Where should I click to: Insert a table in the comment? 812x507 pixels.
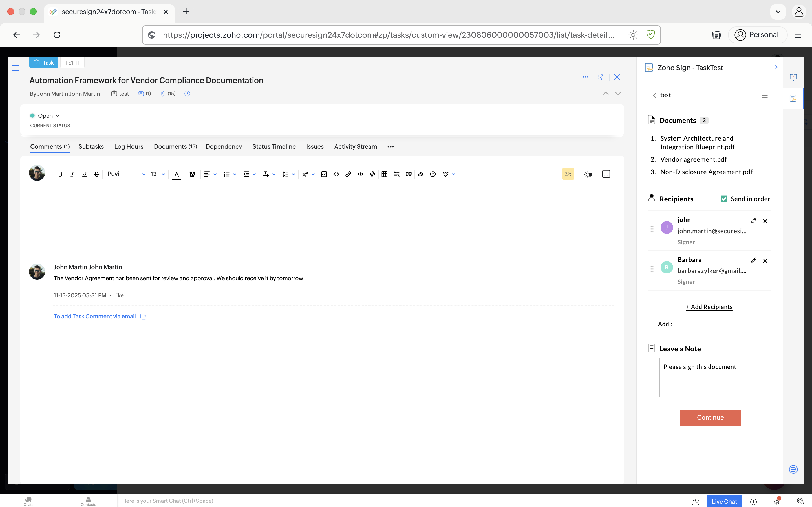(x=385, y=174)
